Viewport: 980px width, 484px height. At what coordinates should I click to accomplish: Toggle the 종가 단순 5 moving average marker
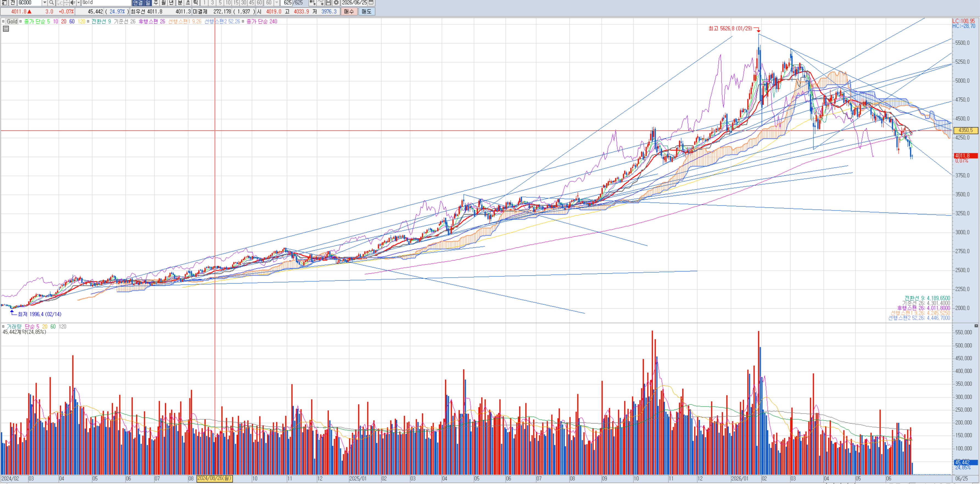click(21, 21)
